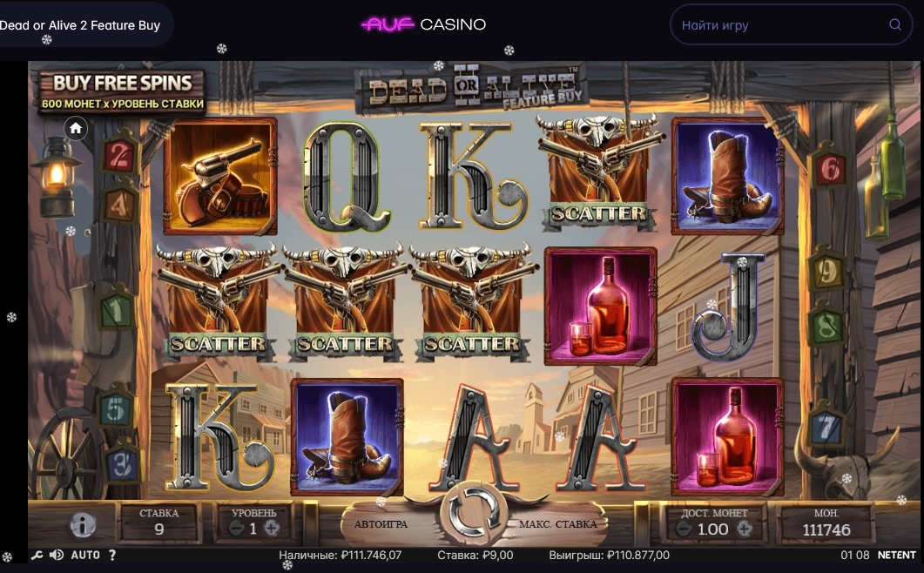Open the AUF CASINO logo link
The width and height of the screenshot is (924, 573).
(423, 24)
